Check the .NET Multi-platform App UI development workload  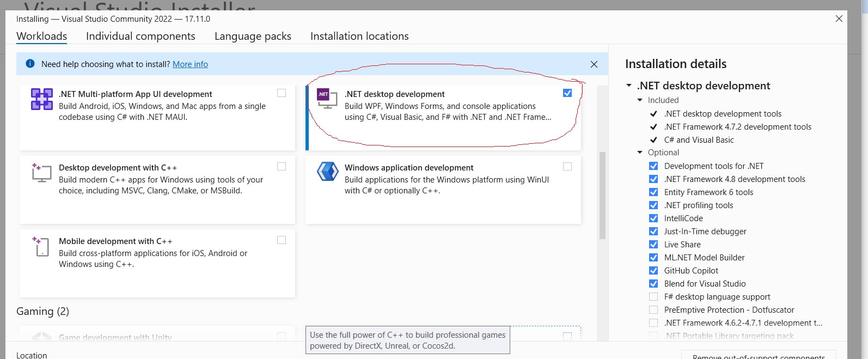pyautogui.click(x=282, y=93)
